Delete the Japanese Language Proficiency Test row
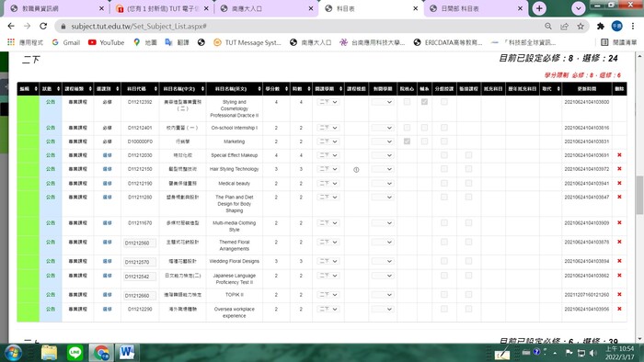This screenshot has height=362, width=644. coord(619,275)
